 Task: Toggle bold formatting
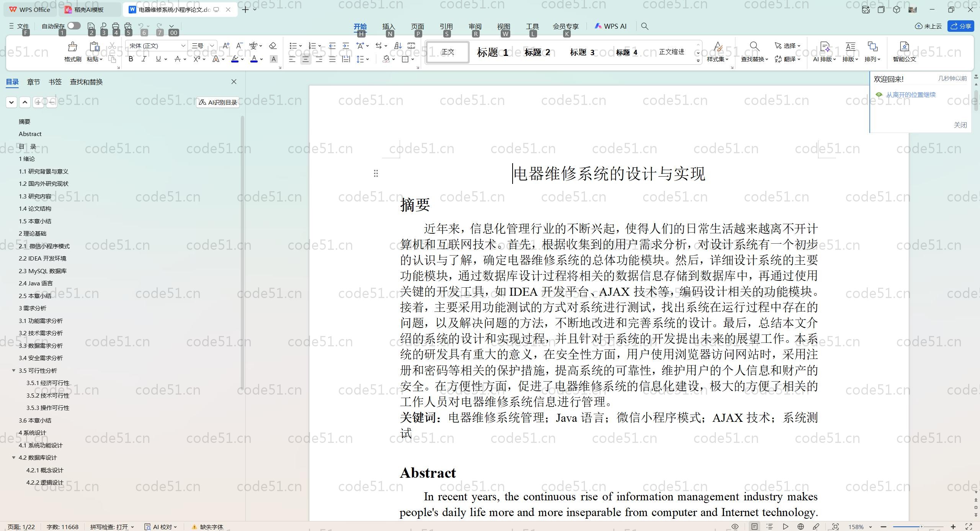(x=130, y=59)
